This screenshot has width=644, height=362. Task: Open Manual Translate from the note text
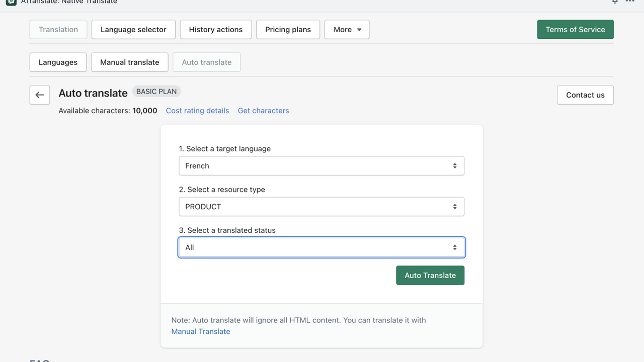coord(200,331)
